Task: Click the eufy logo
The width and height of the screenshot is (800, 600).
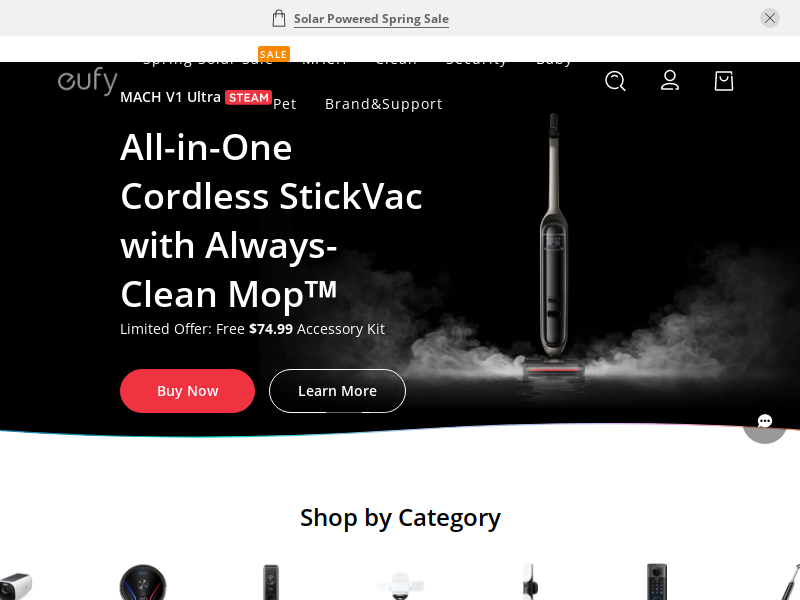Action: click(x=88, y=80)
